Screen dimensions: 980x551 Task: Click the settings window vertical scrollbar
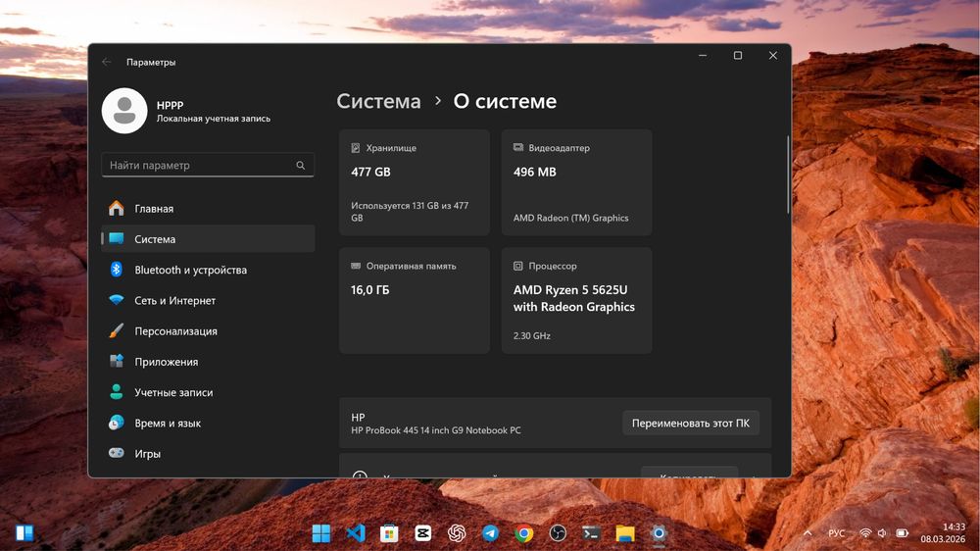(788, 175)
